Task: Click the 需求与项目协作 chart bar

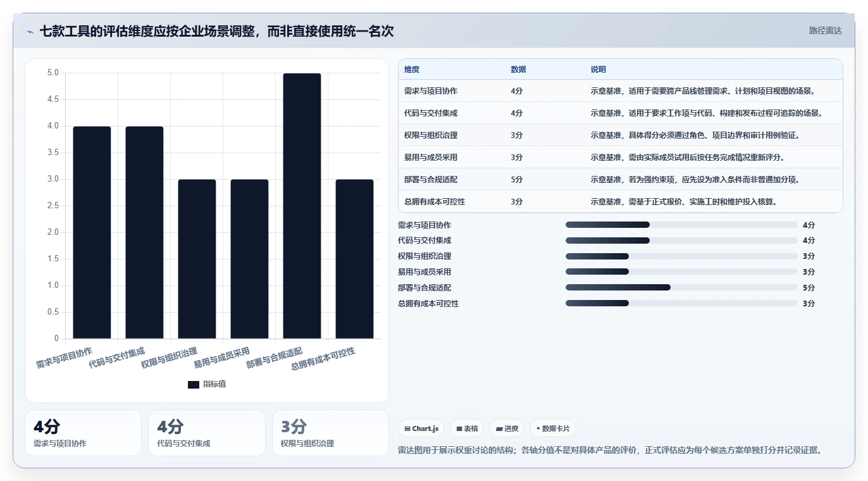Action: pyautogui.click(x=92, y=232)
